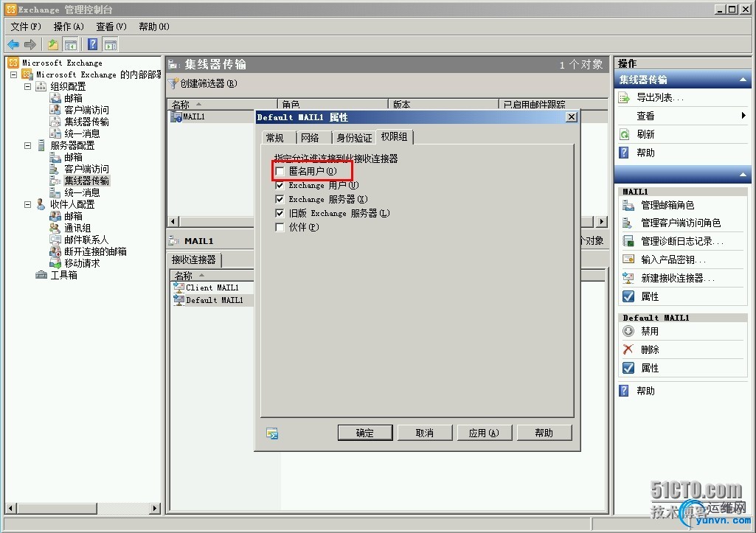Uncheck the Exchange 用户 checkbox
This screenshot has width=756, height=533.
(x=280, y=185)
